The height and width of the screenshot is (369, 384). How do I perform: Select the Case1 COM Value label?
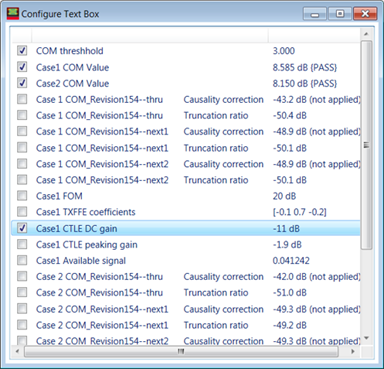pos(72,67)
